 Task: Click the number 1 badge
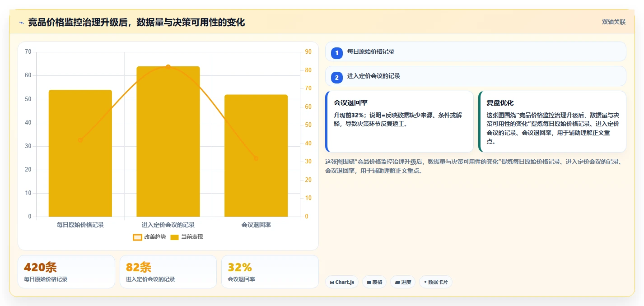(336, 53)
